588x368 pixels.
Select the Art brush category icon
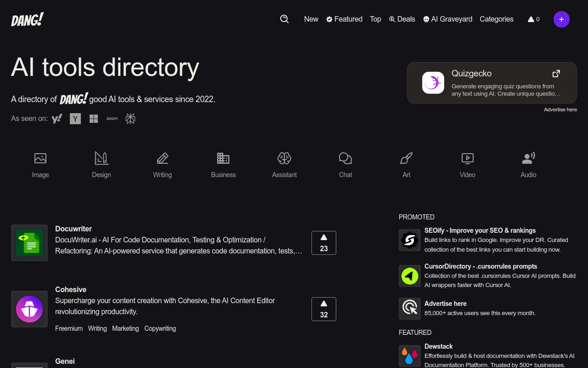point(407,158)
